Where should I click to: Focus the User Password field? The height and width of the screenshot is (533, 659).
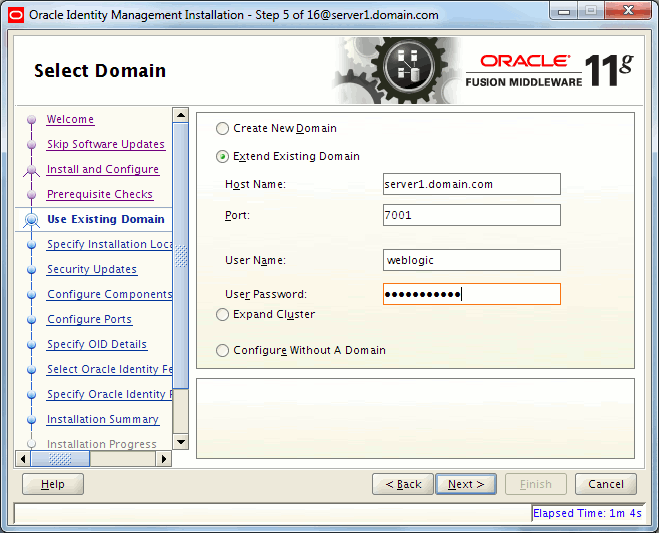tap(472, 294)
